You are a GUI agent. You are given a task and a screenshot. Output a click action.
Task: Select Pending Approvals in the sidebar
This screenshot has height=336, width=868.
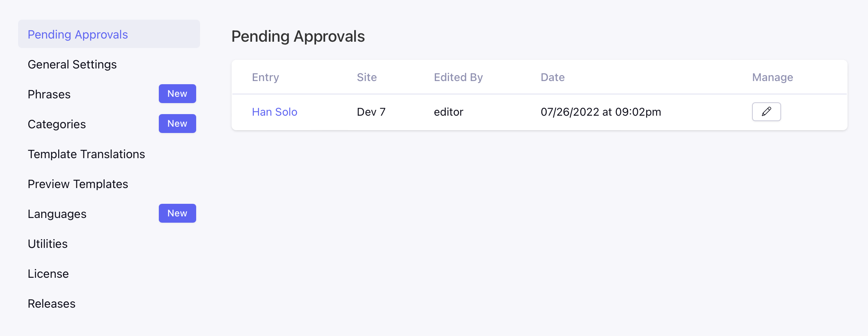click(x=109, y=34)
